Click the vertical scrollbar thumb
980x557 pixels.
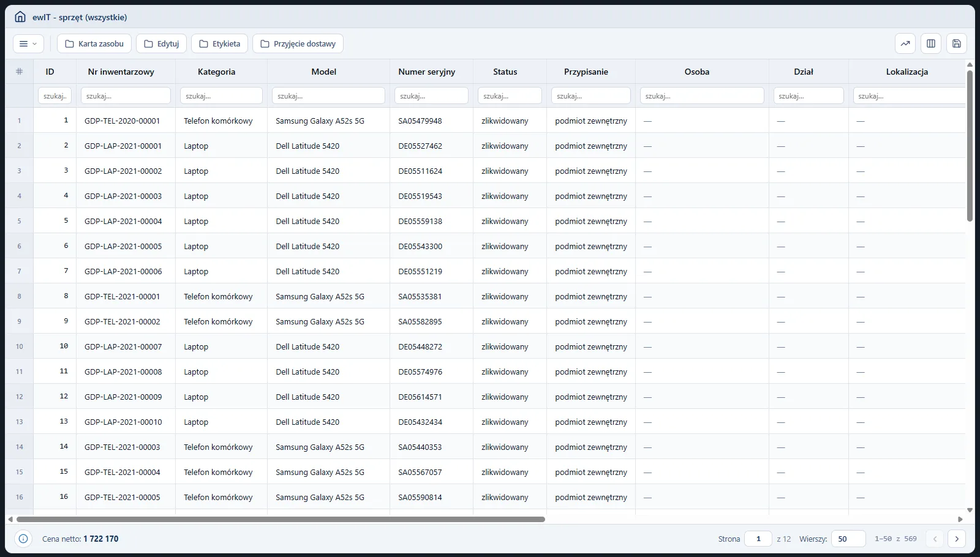point(970,146)
